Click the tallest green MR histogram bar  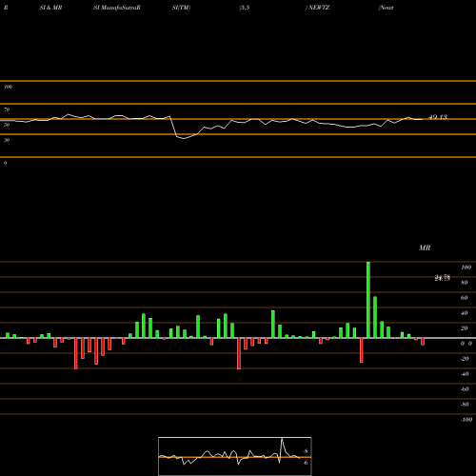pyautogui.click(x=368, y=300)
